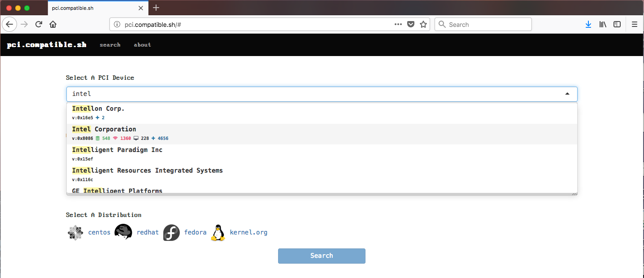Image resolution: width=644 pixels, height=278 pixels.
Task: Click the CentOS logo icon
Action: [75, 232]
